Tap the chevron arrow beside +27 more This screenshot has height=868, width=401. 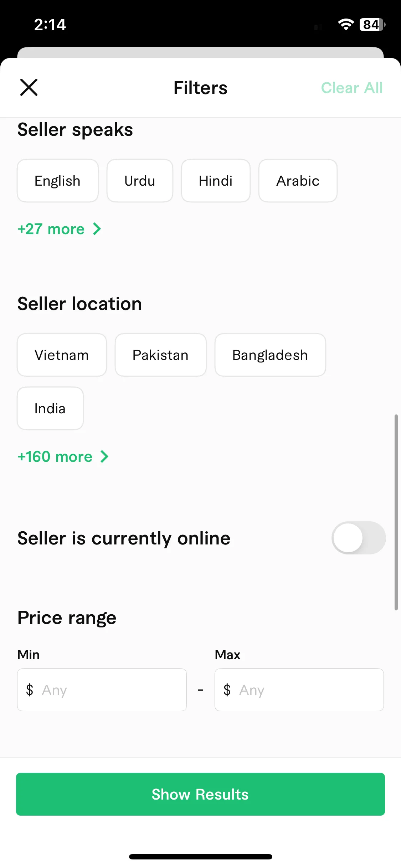click(97, 229)
